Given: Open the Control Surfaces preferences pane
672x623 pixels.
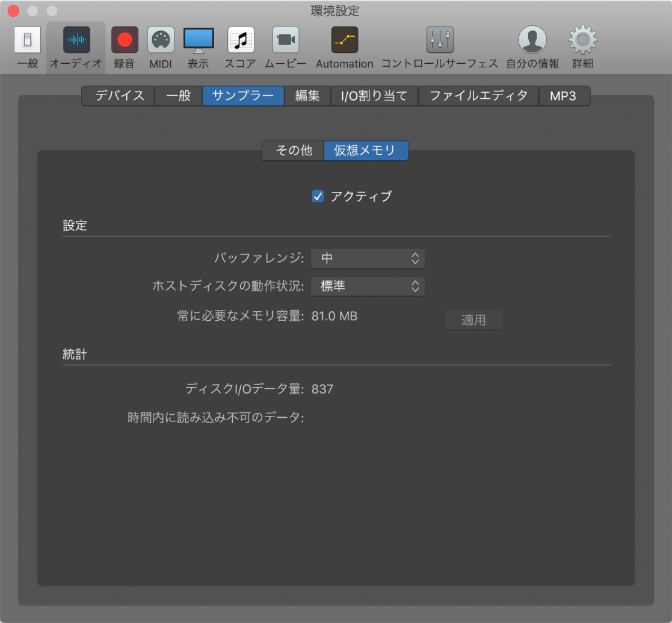Looking at the screenshot, I should tap(439, 47).
